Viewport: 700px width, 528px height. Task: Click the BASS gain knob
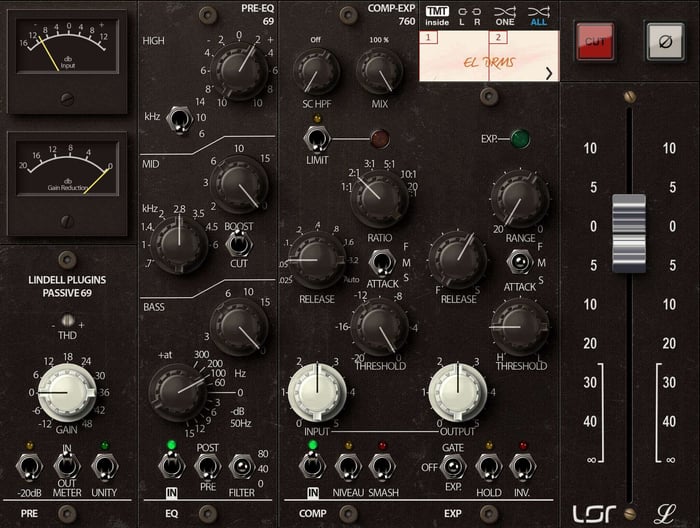[x=239, y=327]
